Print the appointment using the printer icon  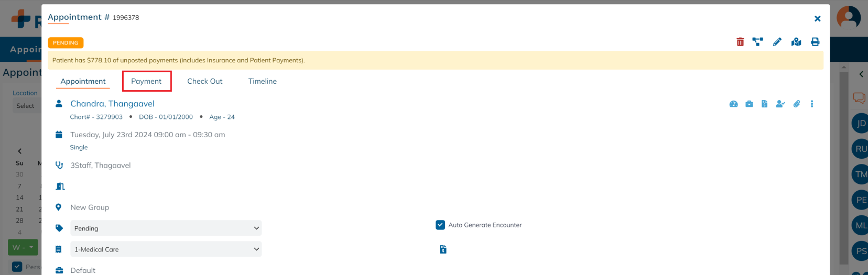(815, 42)
